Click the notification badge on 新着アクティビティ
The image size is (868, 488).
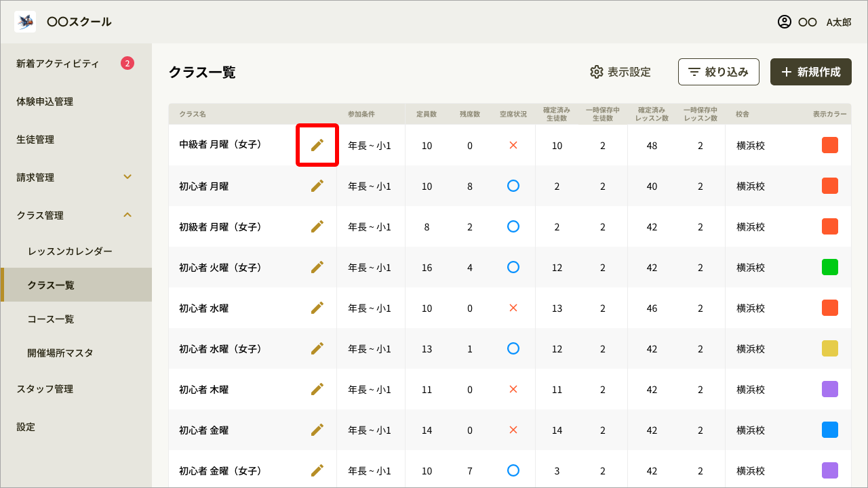[x=127, y=64]
